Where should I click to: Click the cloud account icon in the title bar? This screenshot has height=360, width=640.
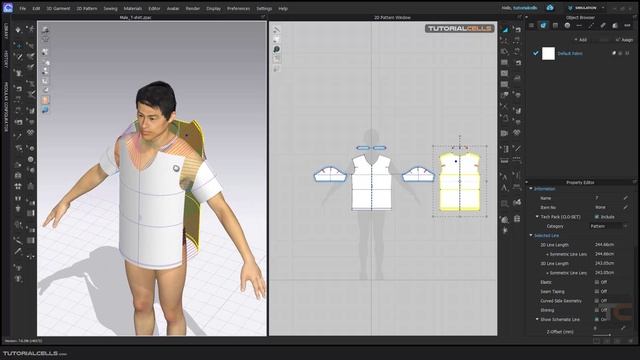point(550,8)
